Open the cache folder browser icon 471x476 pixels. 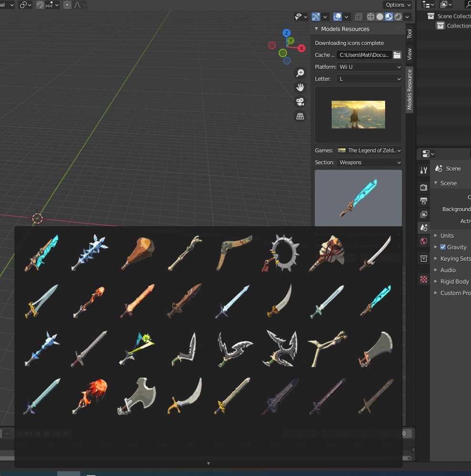(397, 55)
